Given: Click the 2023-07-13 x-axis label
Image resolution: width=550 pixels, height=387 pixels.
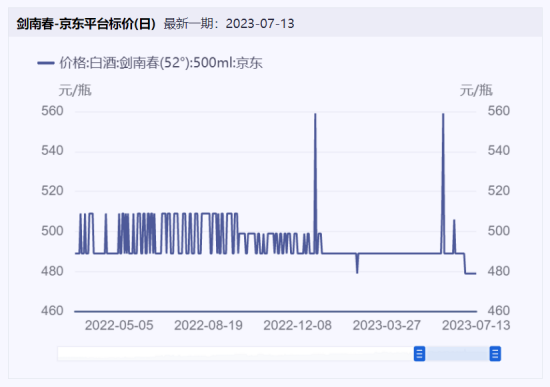Looking at the screenshot, I should coord(476,325).
